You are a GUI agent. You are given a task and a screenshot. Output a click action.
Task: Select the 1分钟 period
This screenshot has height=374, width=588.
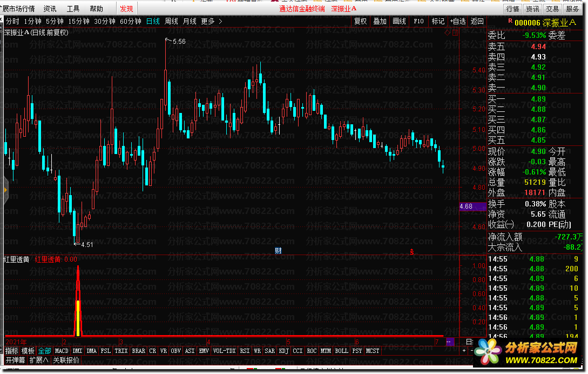tap(32, 22)
